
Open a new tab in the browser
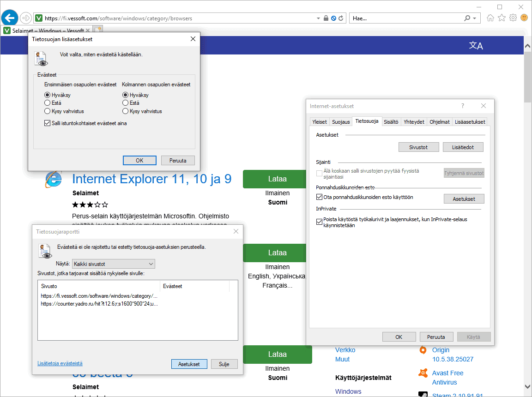click(98, 29)
